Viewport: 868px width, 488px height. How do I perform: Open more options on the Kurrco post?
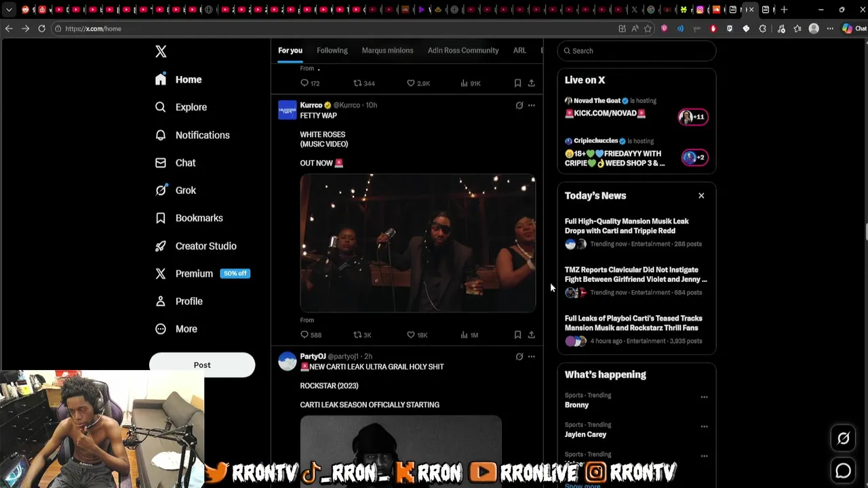tap(532, 105)
